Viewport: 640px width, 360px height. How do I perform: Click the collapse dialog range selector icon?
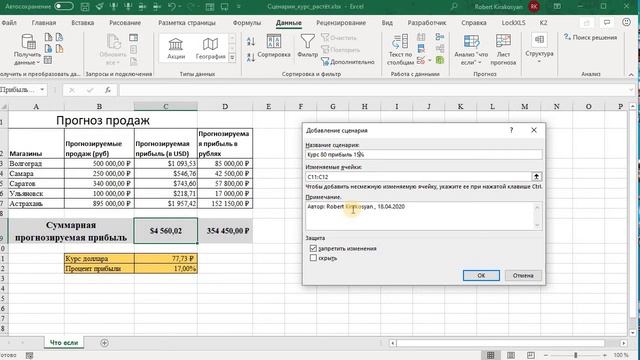click(536, 176)
